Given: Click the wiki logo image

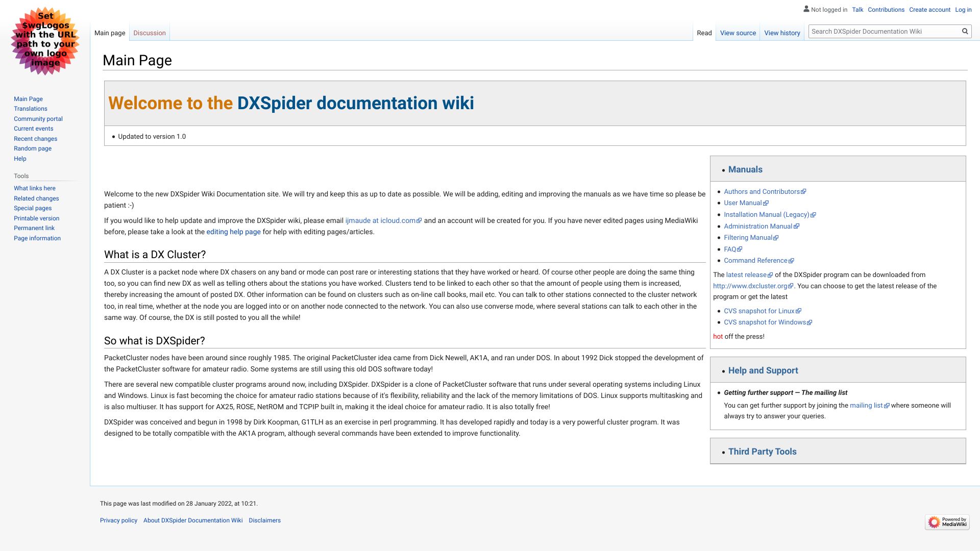Looking at the screenshot, I should click(45, 41).
